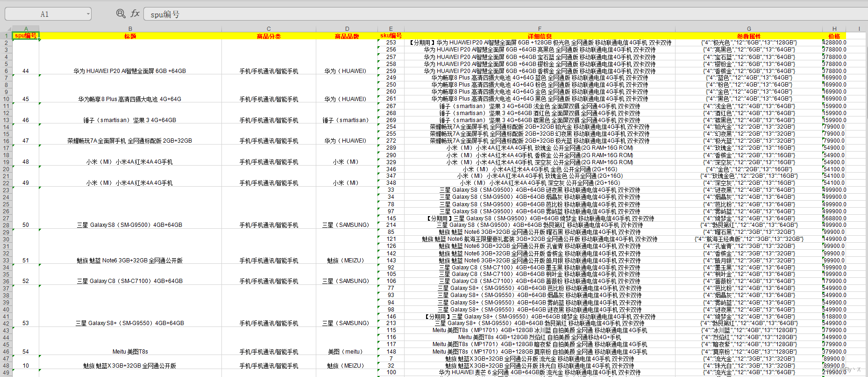Select the 价格 header cell
868x377 pixels.
[x=834, y=36]
